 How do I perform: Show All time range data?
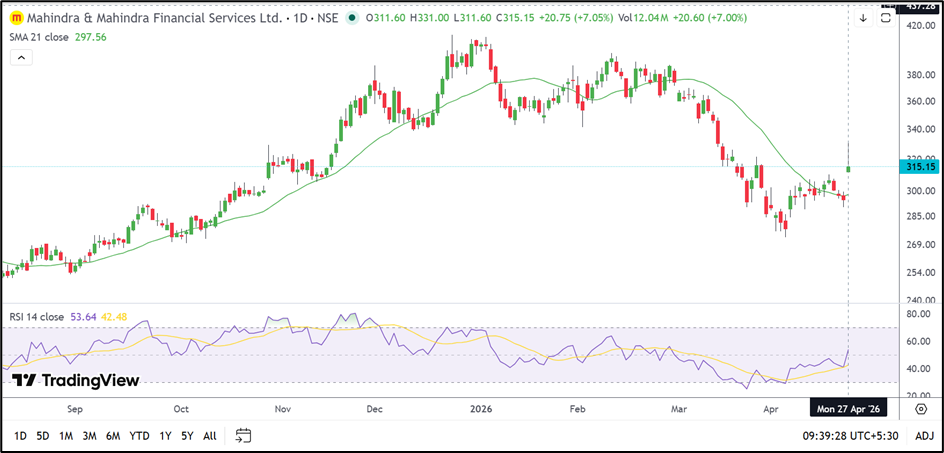click(209, 435)
